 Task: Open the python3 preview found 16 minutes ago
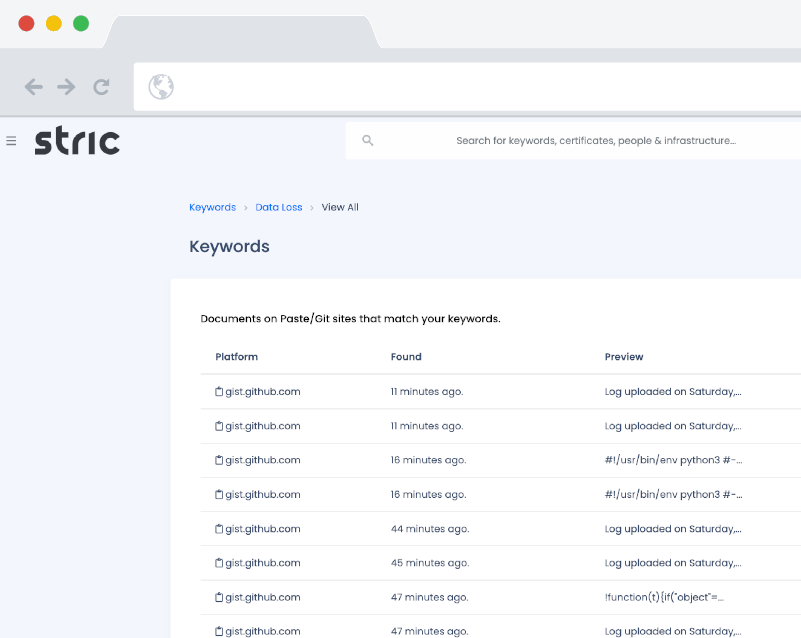click(x=673, y=460)
